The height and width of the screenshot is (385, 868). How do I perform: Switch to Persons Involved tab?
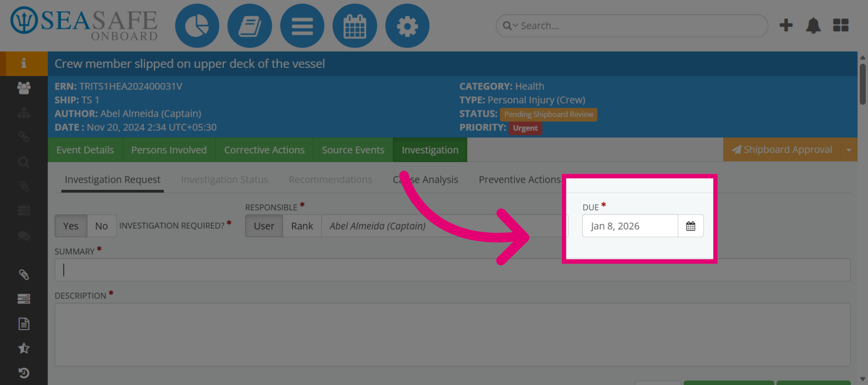coord(169,150)
